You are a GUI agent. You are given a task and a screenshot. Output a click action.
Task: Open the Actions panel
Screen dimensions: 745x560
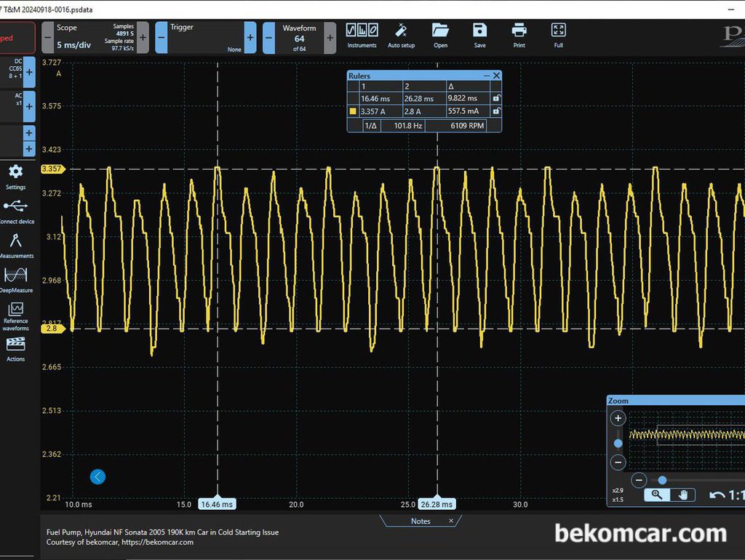pos(16,349)
